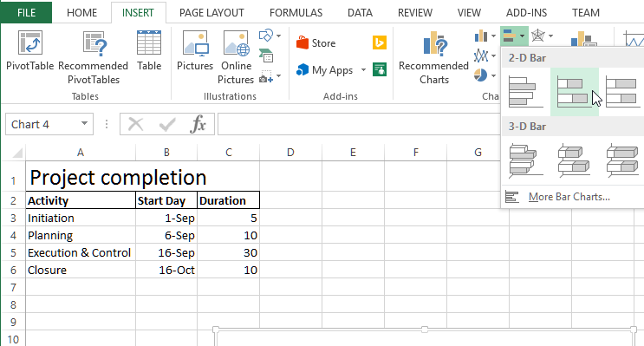Open Recommended PivotTables
Image resolution: width=644 pixels, height=346 pixels.
(x=94, y=57)
